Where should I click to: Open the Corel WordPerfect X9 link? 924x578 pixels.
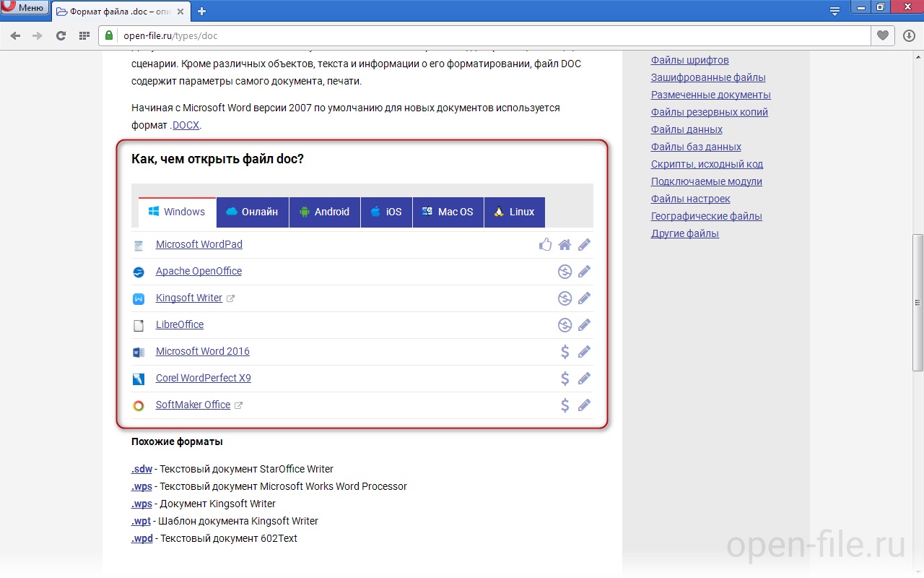pos(204,378)
